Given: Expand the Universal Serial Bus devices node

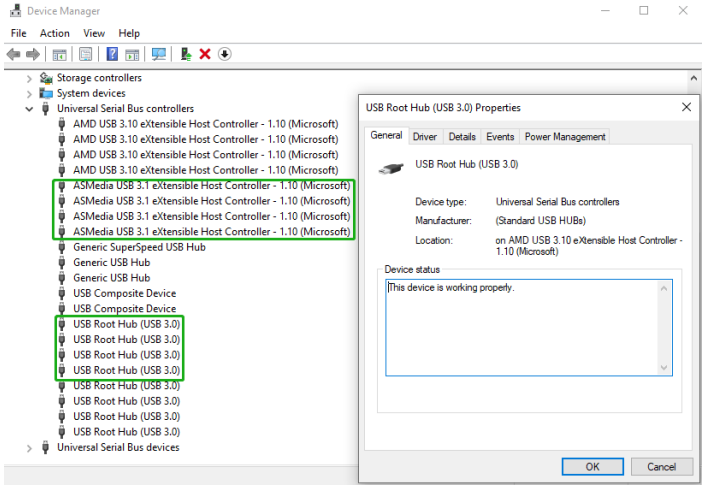Looking at the screenshot, I should (29, 447).
